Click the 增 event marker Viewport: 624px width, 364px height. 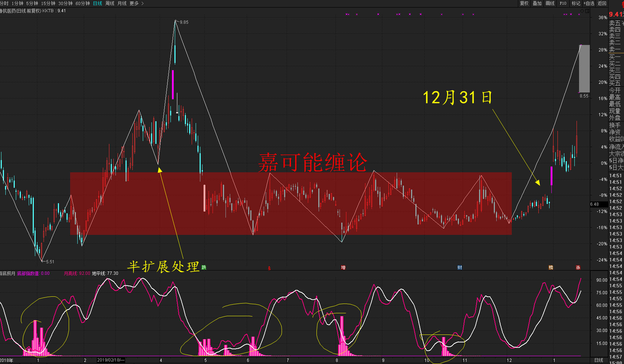point(343,267)
